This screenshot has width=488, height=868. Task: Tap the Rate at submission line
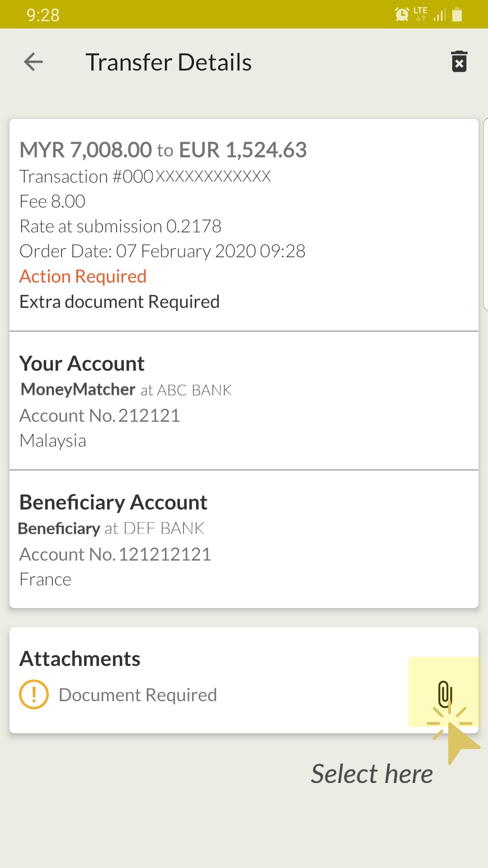tap(121, 226)
